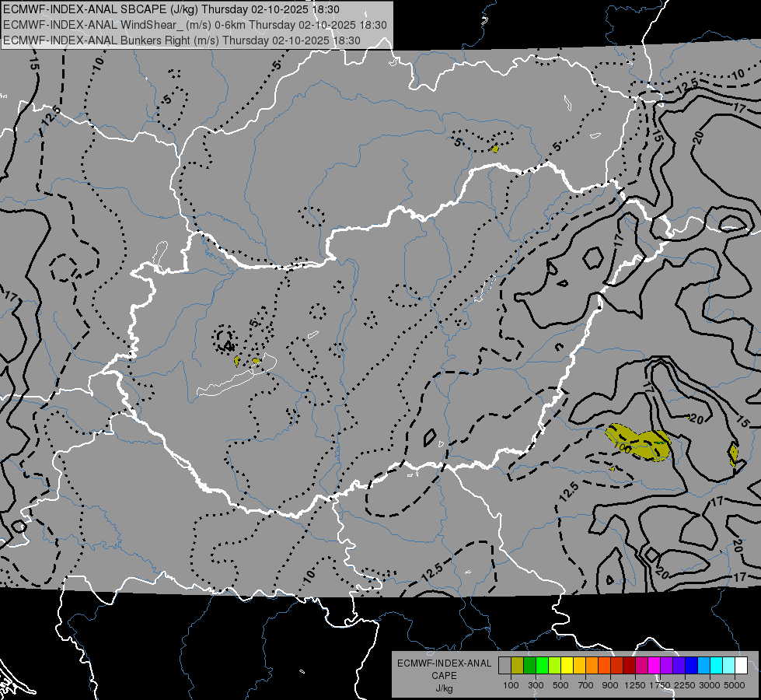Select the yellow-green legend swatch

click(x=555, y=666)
